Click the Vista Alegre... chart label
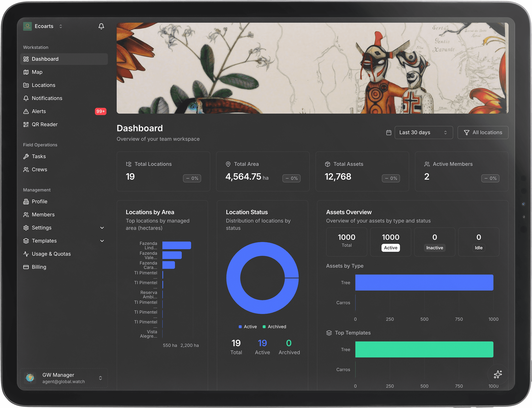532x408 pixels. click(149, 334)
